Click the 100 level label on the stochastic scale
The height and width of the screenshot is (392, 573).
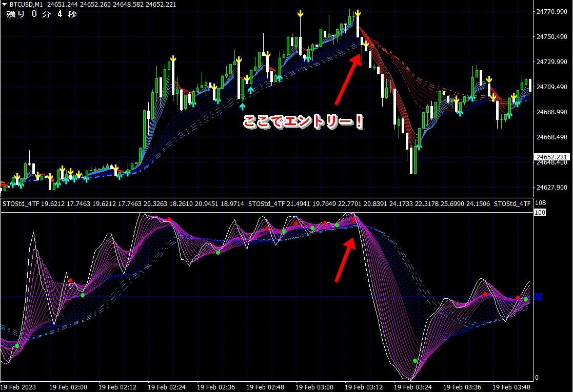pos(540,212)
